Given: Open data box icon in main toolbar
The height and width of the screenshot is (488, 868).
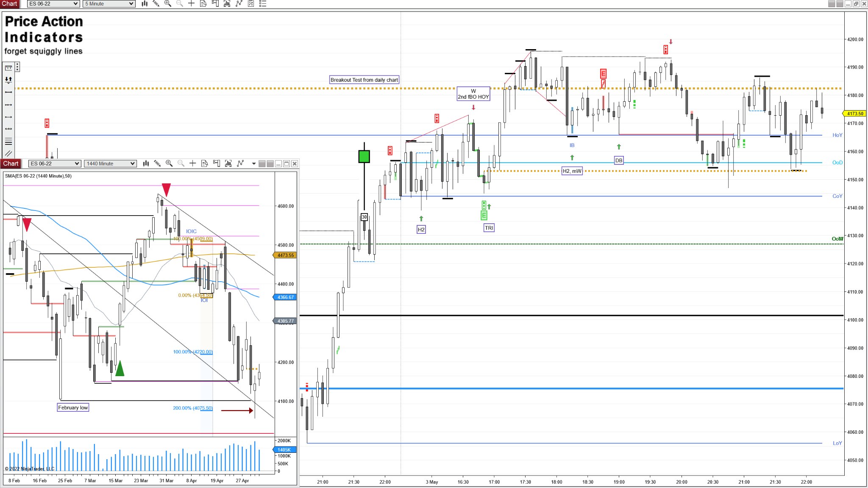Looking at the screenshot, I should (203, 4).
